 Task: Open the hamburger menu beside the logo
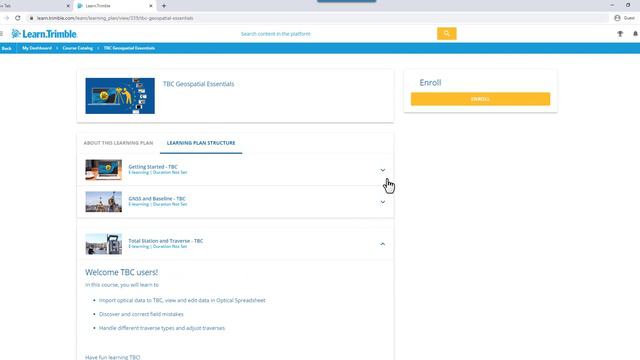pos(1,34)
